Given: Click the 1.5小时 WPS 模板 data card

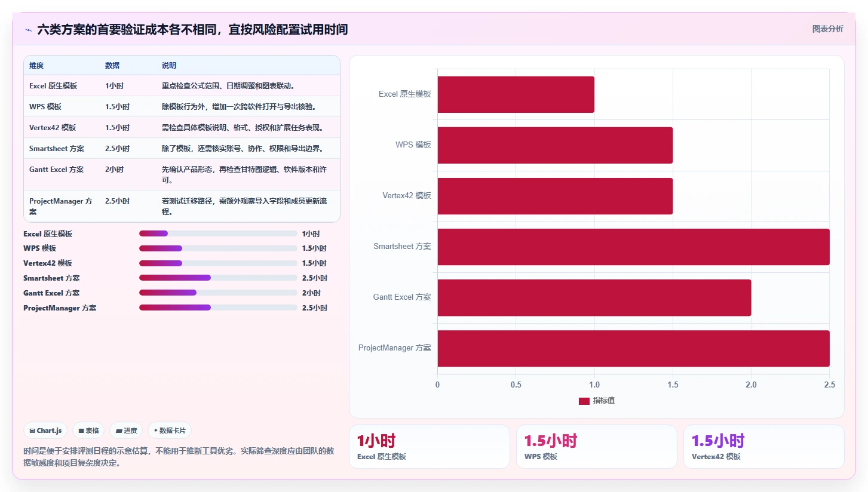Looking at the screenshot, I should 597,447.
